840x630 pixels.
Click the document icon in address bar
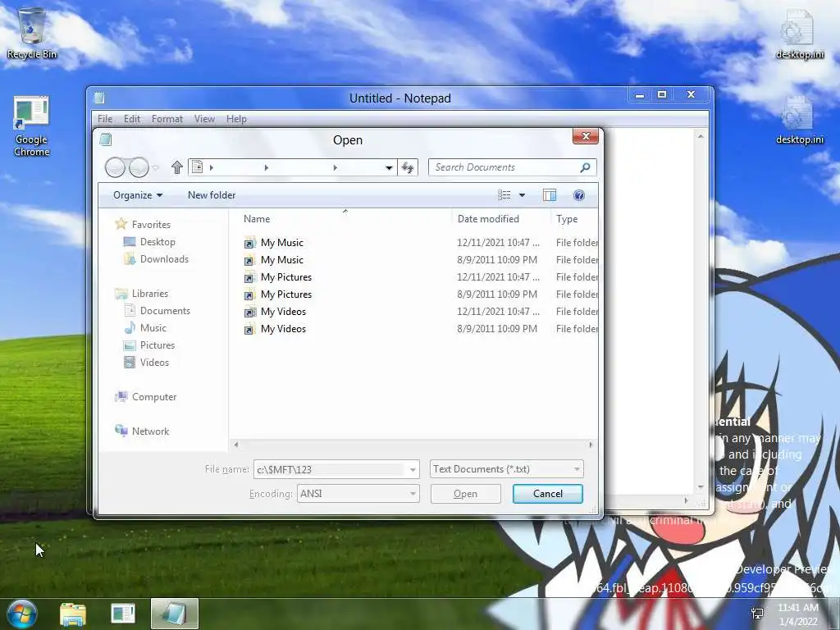click(x=197, y=167)
